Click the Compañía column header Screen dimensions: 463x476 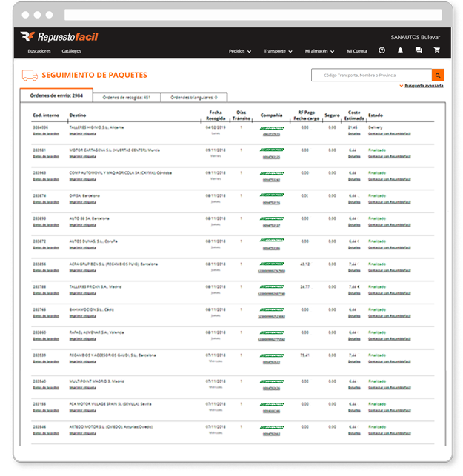(x=271, y=115)
